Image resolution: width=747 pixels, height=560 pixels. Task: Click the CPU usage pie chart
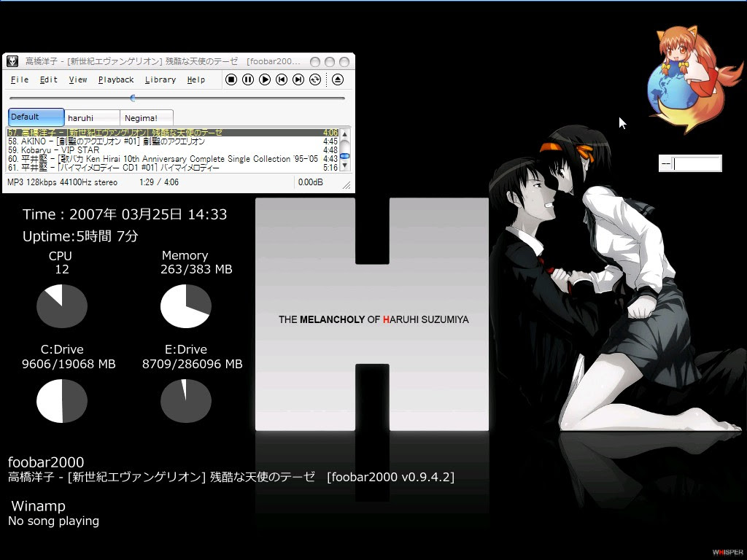62,306
